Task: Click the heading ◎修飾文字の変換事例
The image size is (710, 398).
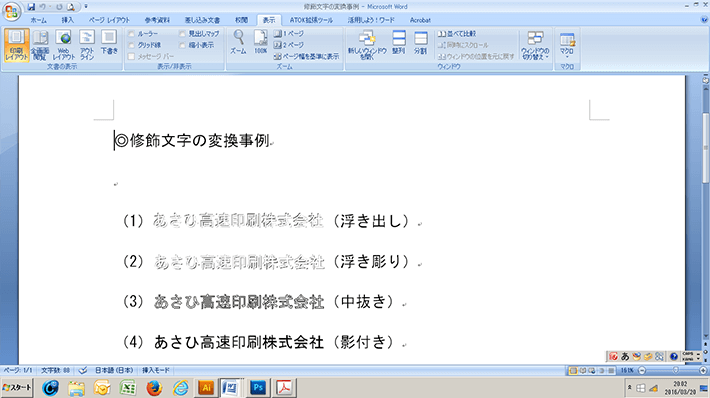Action: 192,141
